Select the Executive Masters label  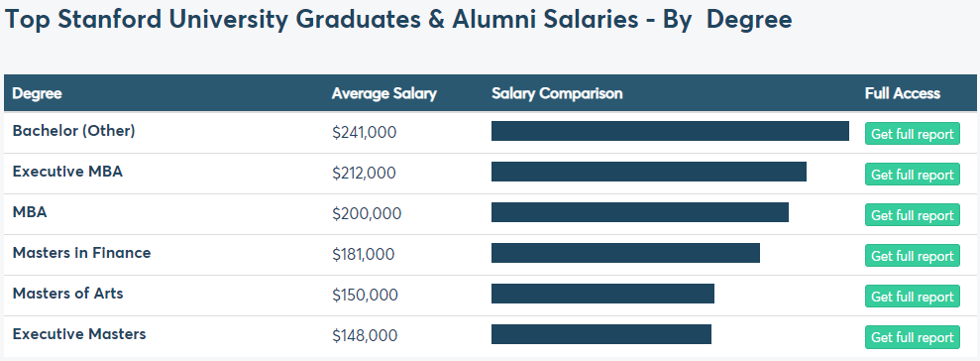point(78,334)
